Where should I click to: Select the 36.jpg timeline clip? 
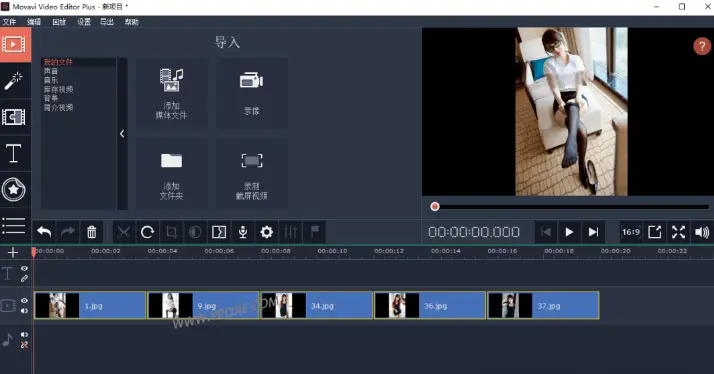click(429, 306)
